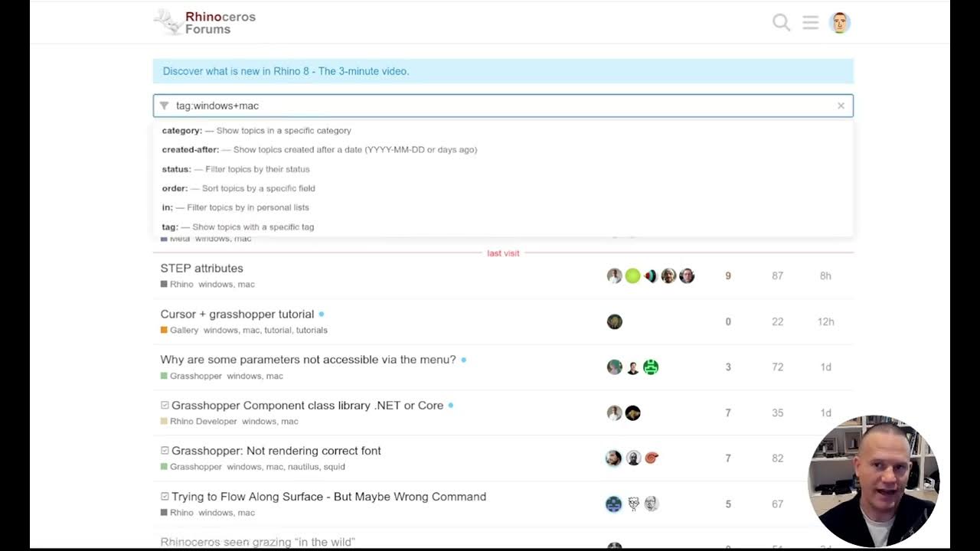Clear the tag filter with X
Screen dimensions: 980x551
point(841,106)
